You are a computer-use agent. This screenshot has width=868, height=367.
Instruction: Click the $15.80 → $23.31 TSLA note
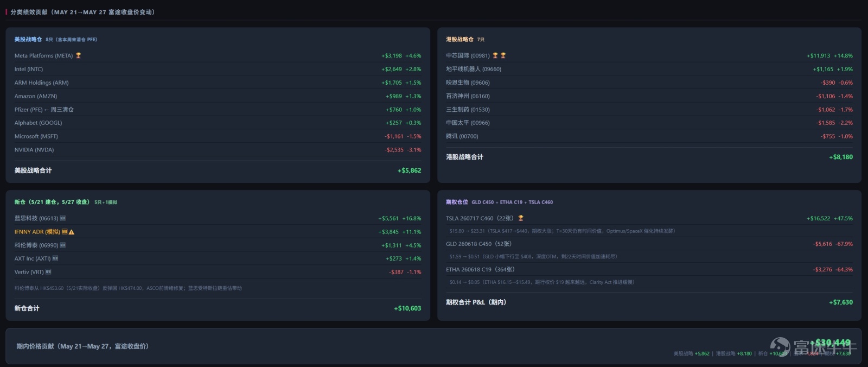(562, 231)
